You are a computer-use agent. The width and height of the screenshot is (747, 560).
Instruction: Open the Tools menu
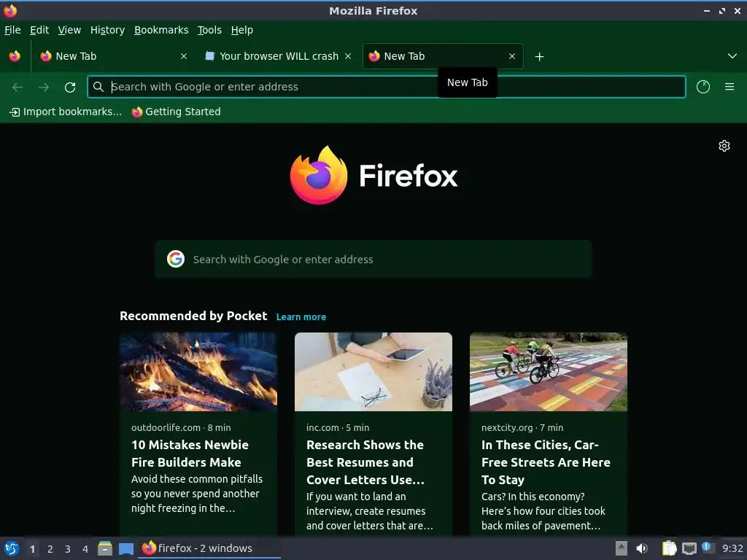click(x=209, y=30)
